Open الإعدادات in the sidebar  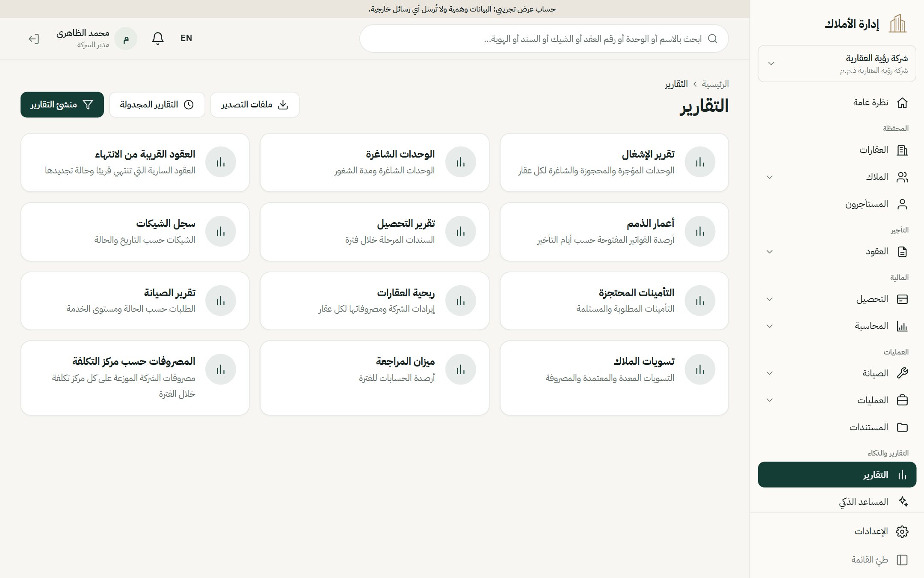pos(837,532)
